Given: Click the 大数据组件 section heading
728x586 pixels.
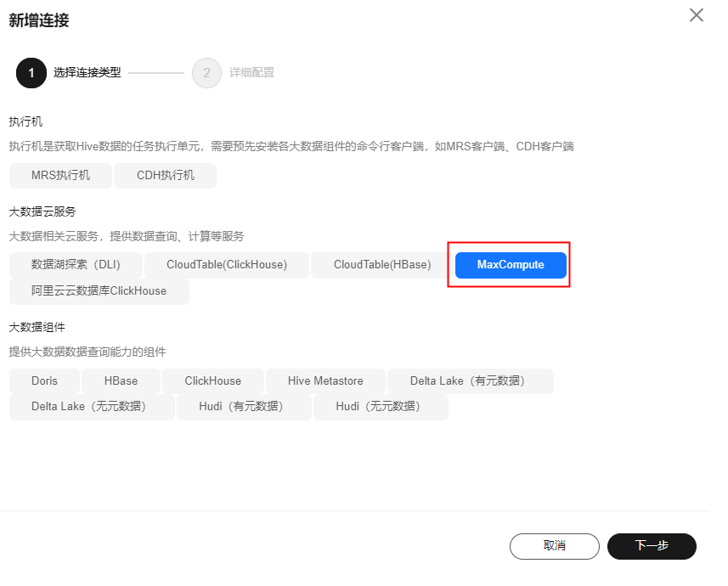Looking at the screenshot, I should (37, 327).
